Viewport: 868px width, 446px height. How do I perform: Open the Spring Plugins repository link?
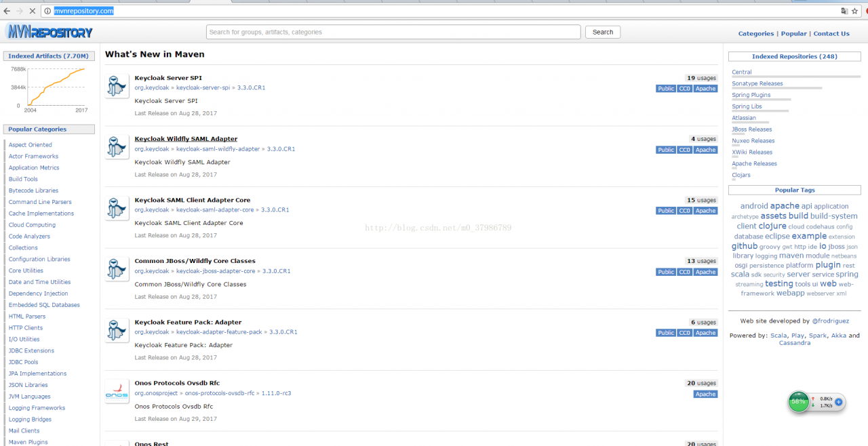(751, 95)
